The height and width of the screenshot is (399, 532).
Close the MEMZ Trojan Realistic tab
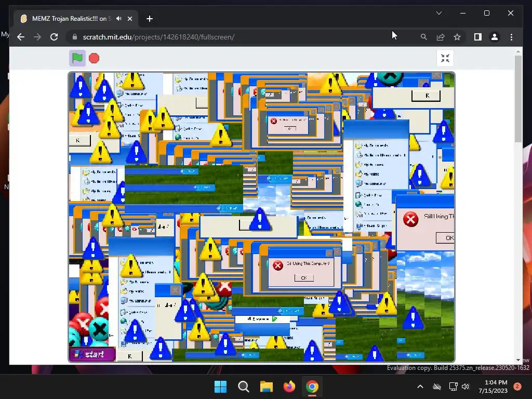click(x=129, y=19)
